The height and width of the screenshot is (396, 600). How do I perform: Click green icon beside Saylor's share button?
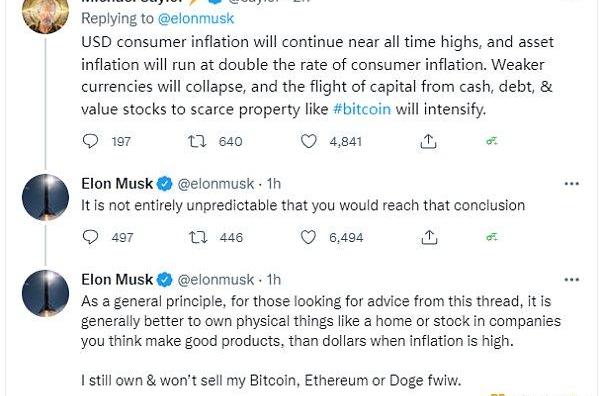(492, 142)
